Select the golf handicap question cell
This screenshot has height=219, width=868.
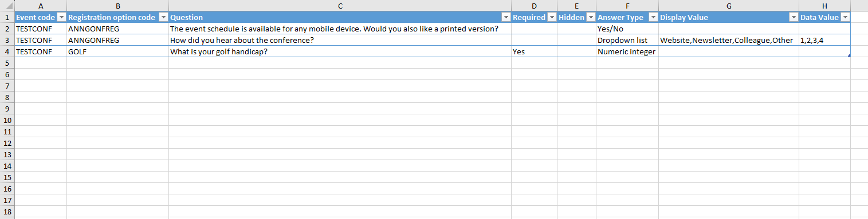point(340,51)
